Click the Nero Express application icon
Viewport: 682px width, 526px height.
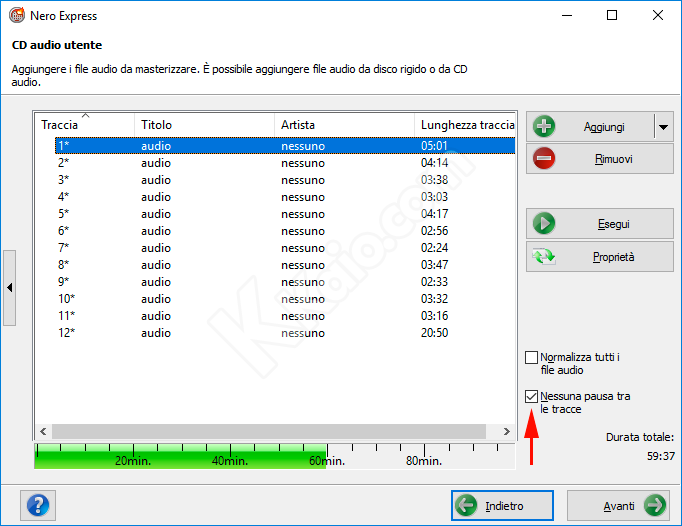17,15
